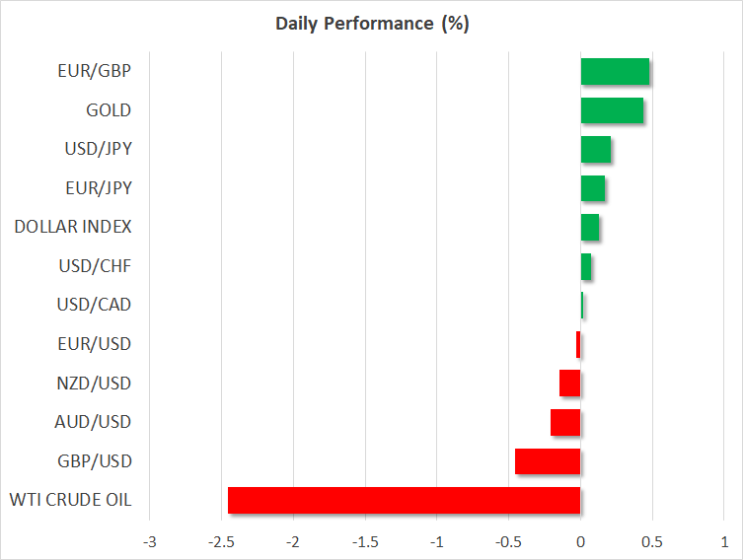Select the -1.5 axis tick label

pyautogui.click(x=365, y=542)
